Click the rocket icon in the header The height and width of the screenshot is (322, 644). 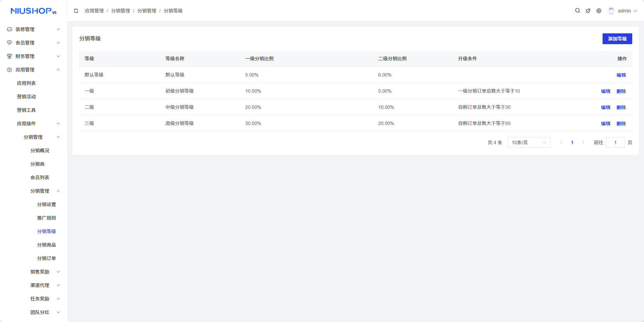click(588, 11)
